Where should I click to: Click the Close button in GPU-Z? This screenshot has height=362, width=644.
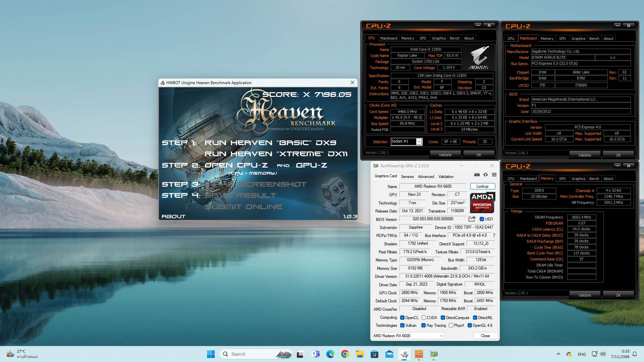pyautogui.click(x=485, y=336)
